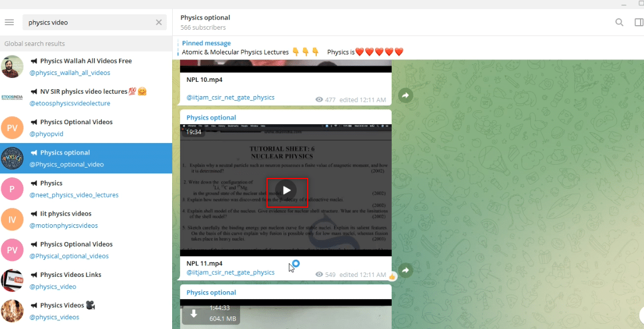Screen dimensions: 644x329
Task: Open the hamburger menu
Action: [x=9, y=22]
